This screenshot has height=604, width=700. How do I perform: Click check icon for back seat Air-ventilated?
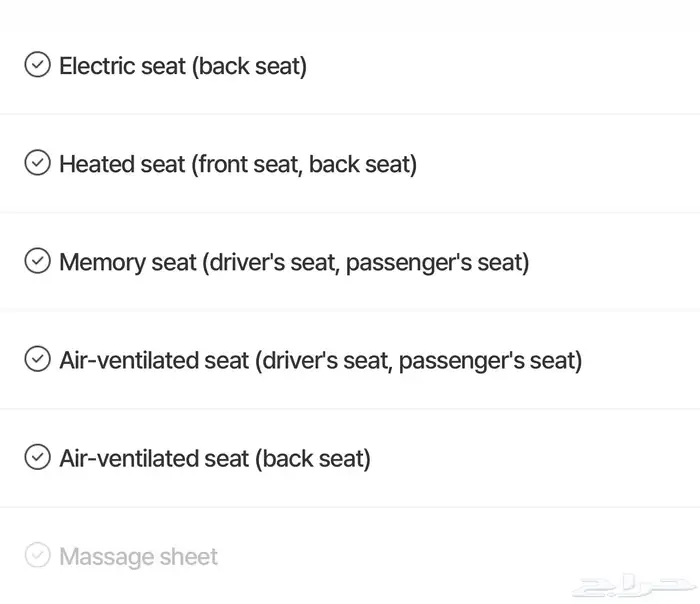38,457
